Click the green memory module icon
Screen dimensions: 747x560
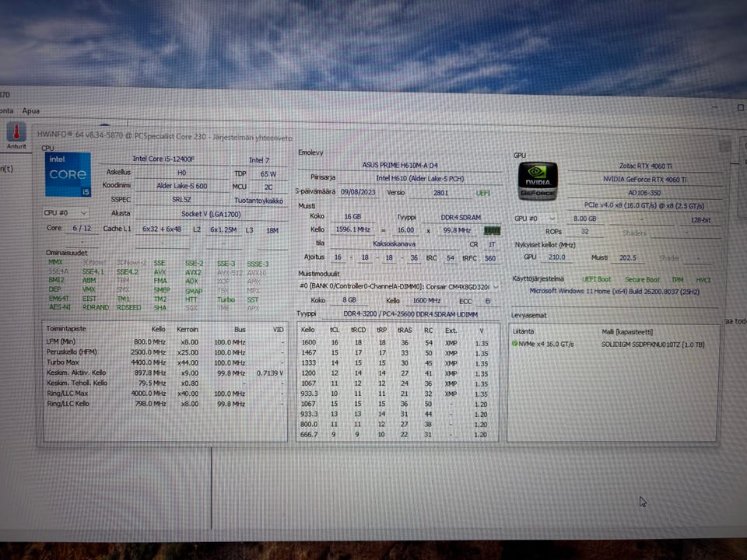(x=492, y=230)
